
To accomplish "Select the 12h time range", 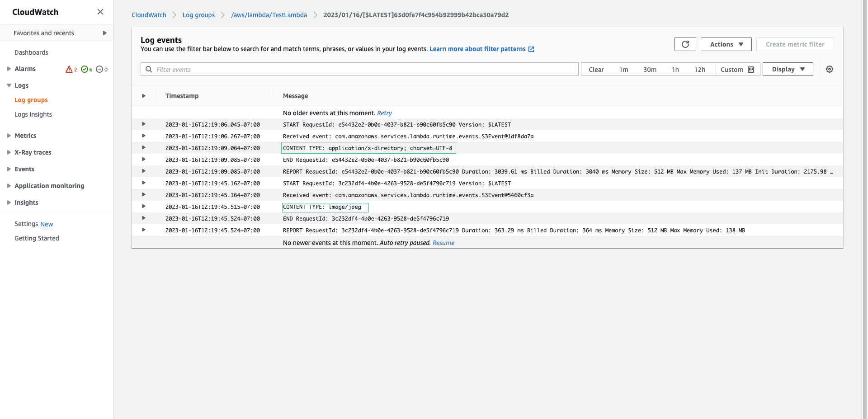I will coord(700,70).
